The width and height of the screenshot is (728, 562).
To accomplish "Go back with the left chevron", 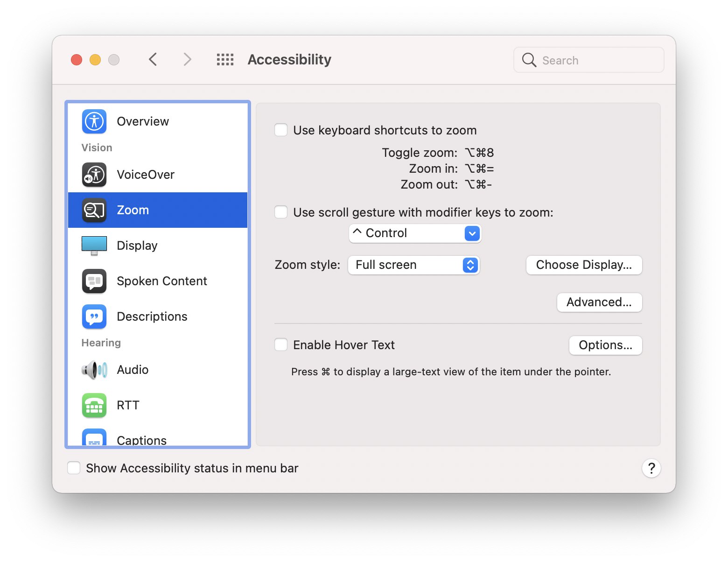I will (x=153, y=59).
